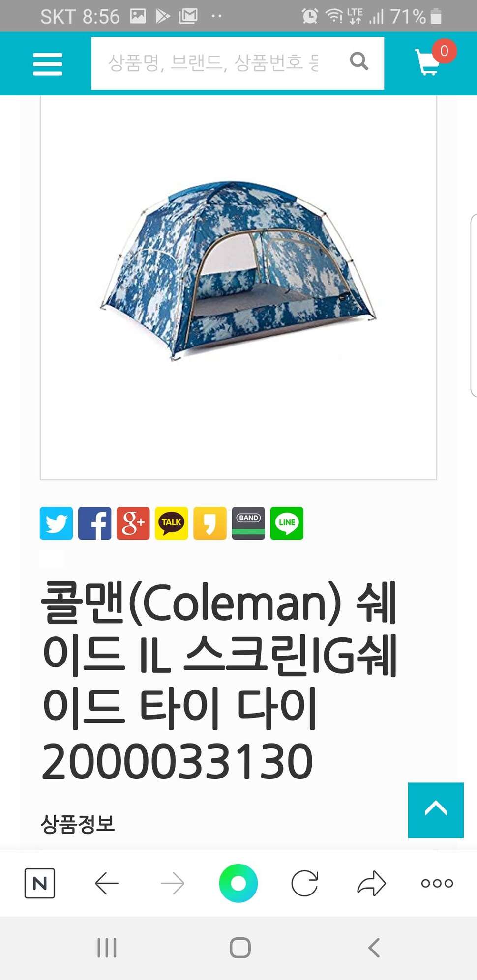Share via LINE messenger
477x980 pixels.
point(287,523)
